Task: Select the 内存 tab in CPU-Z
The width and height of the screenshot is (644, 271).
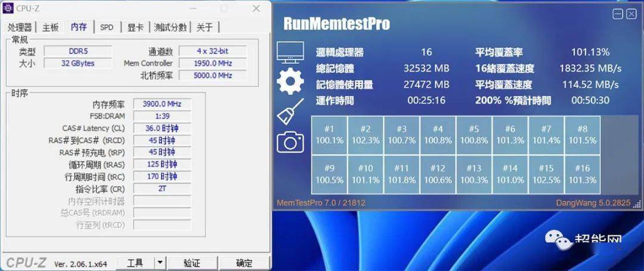Action: (x=79, y=27)
